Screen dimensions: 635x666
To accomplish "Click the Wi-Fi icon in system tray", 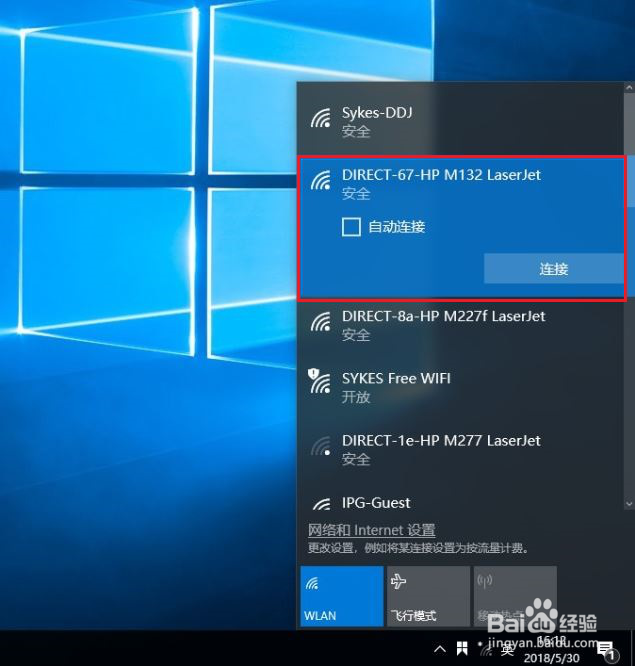I will (x=485, y=649).
